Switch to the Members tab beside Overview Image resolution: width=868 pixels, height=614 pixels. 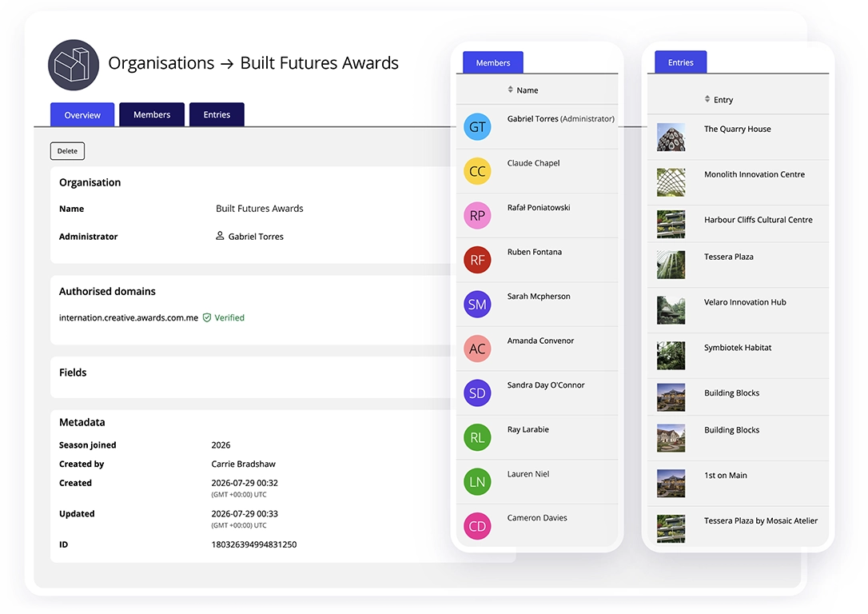pyautogui.click(x=152, y=114)
